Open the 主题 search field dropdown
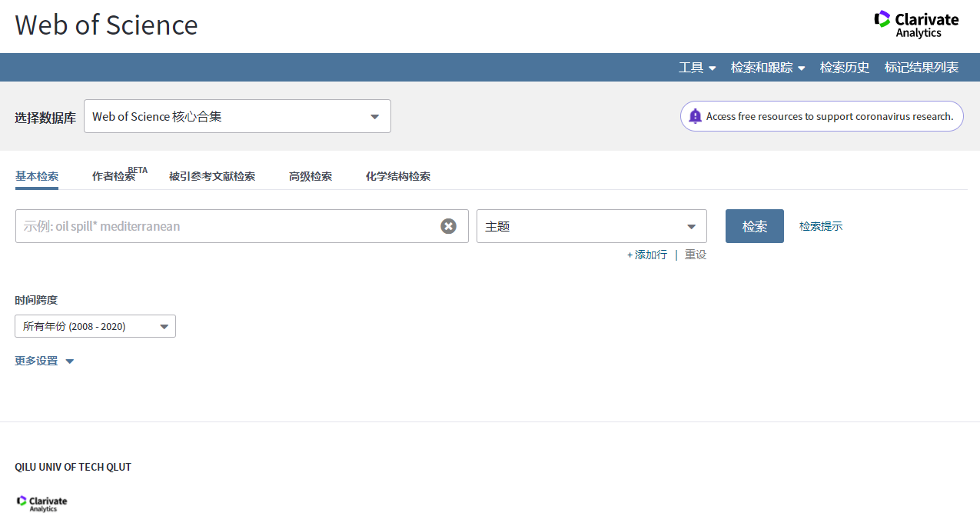The height and width of the screenshot is (523, 980). pos(591,226)
